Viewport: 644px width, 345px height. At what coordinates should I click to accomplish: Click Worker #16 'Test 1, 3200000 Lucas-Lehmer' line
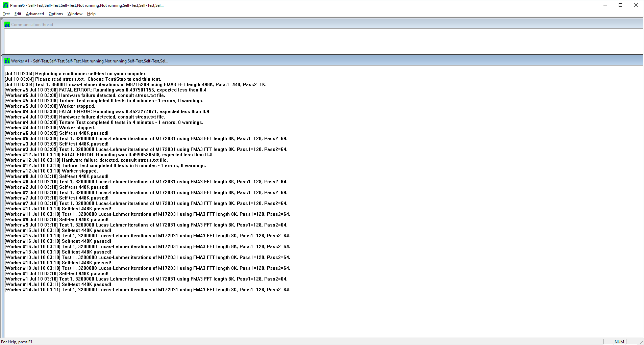point(147,246)
